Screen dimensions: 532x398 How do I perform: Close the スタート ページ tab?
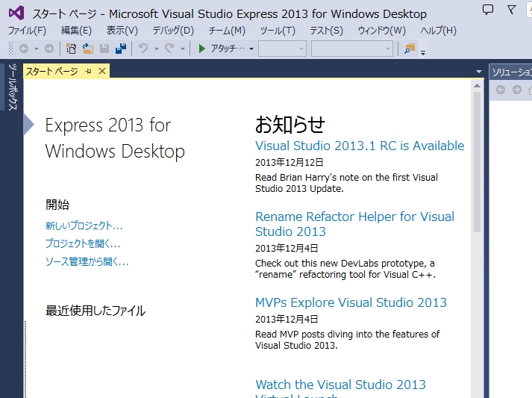[x=102, y=71]
